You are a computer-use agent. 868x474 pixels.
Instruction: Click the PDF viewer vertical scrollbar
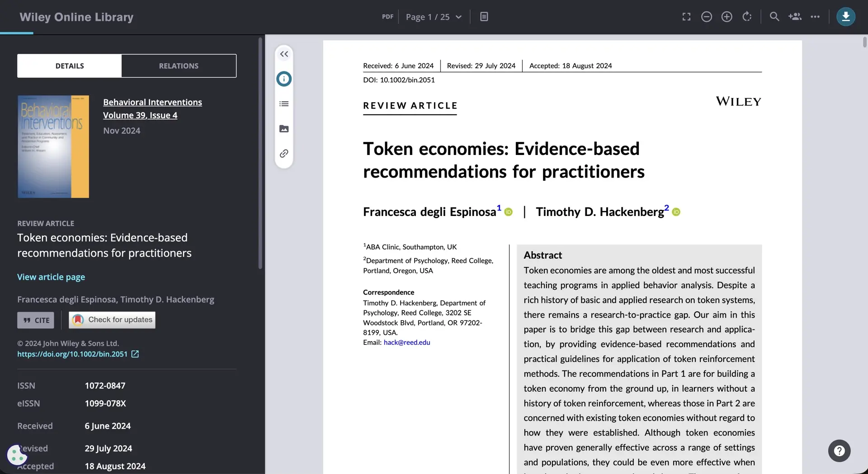pyautogui.click(x=864, y=42)
